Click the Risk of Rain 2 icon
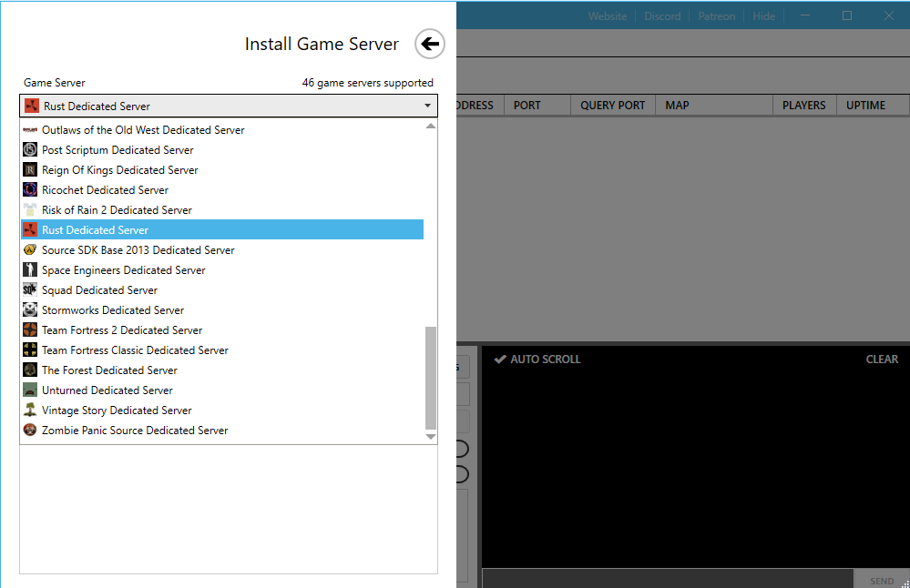Screen dimensions: 910x588 click(x=30, y=210)
